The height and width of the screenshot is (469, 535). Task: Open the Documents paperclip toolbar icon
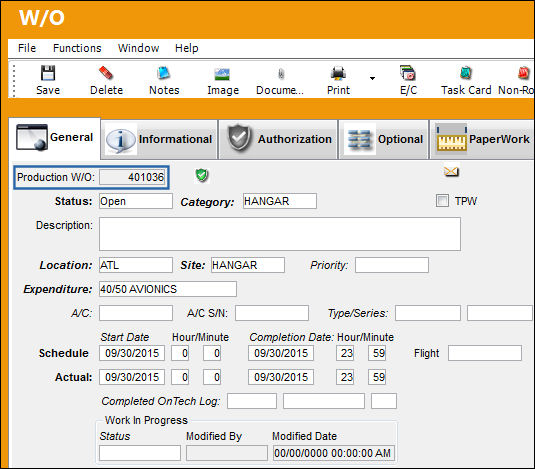281,74
